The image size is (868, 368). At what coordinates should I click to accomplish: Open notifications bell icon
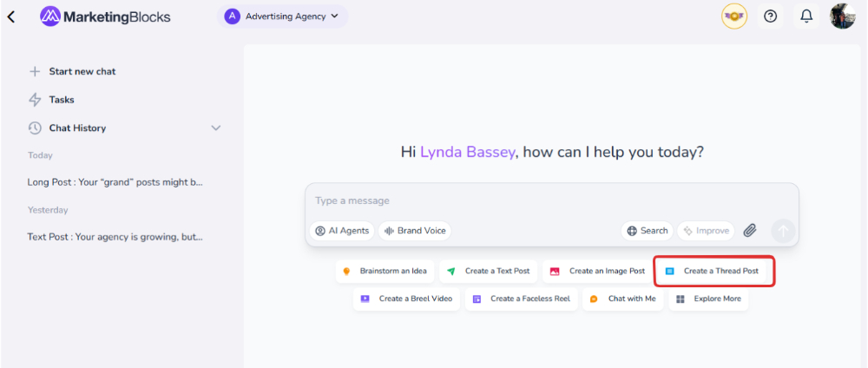pyautogui.click(x=806, y=16)
